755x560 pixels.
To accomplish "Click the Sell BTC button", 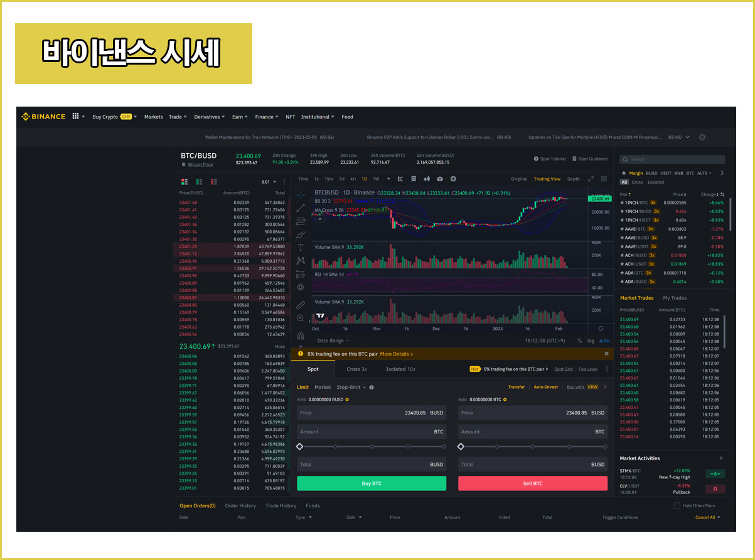I will [x=533, y=483].
